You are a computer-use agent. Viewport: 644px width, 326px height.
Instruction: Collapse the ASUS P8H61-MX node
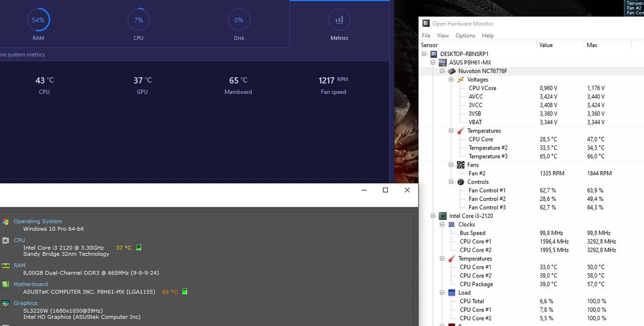[433, 62]
